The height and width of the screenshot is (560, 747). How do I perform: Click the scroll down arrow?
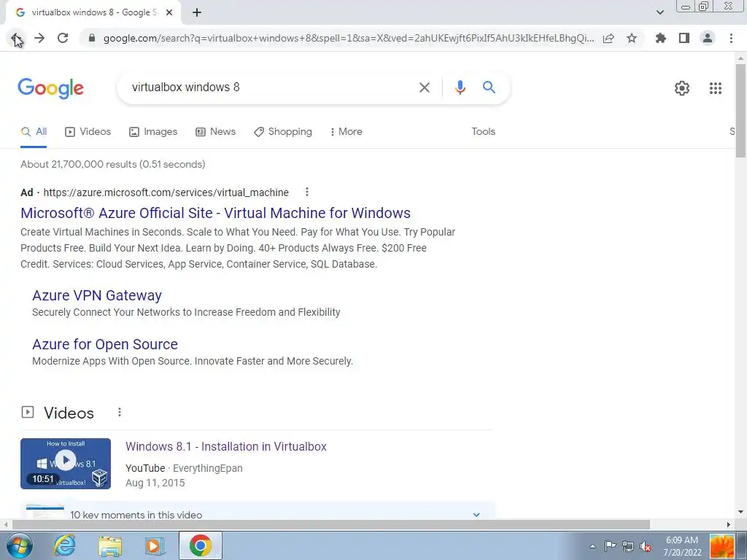coord(740,512)
